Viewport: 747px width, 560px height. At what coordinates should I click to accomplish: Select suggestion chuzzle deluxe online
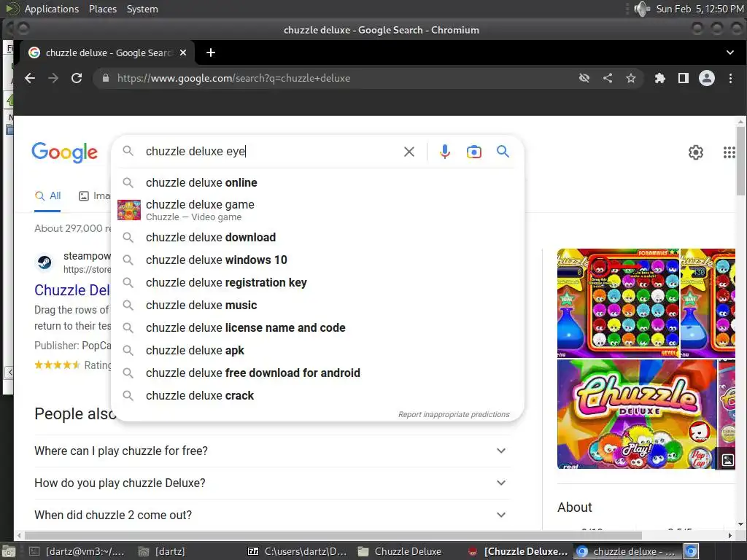317,182
